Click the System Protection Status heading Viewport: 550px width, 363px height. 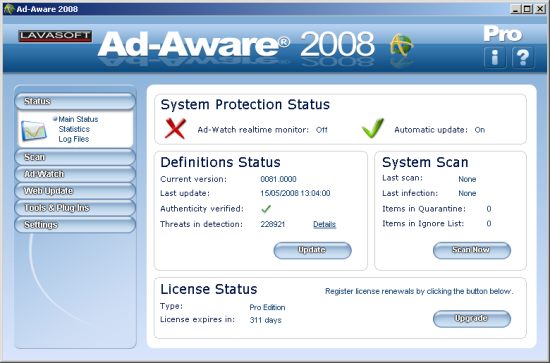[245, 105]
